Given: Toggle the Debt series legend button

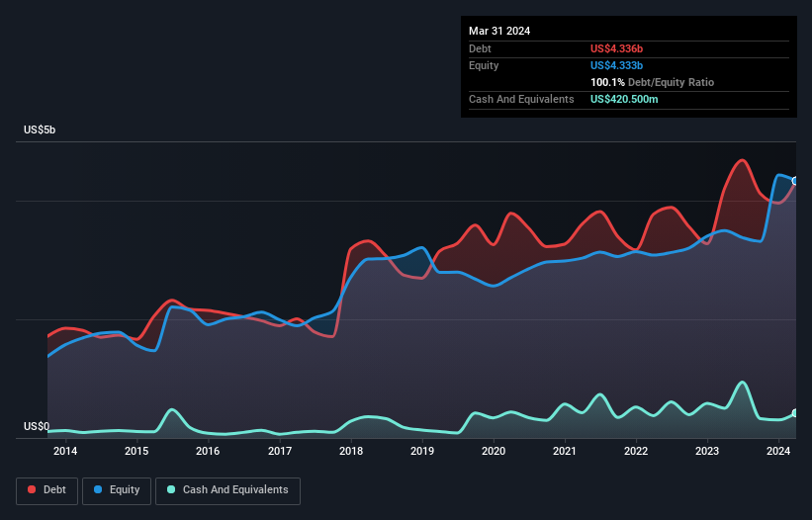Looking at the screenshot, I should point(46,490).
